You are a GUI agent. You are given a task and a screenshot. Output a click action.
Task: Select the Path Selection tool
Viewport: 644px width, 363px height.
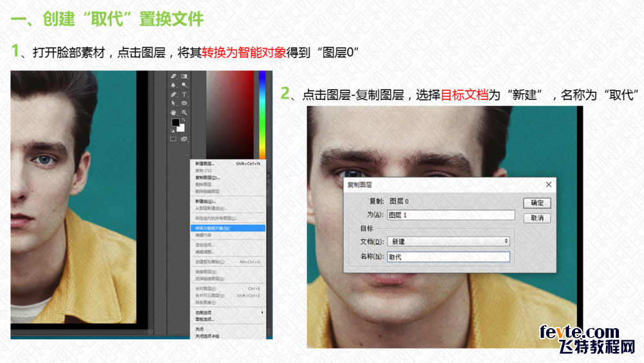coord(173,103)
